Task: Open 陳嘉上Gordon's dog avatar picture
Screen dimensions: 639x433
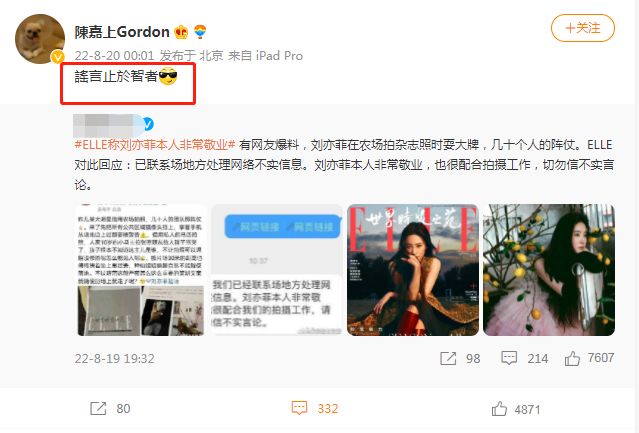Action: pos(40,39)
